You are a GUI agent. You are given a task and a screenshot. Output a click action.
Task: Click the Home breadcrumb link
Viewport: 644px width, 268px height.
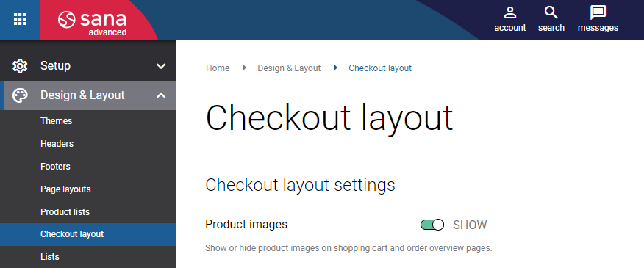tap(218, 68)
